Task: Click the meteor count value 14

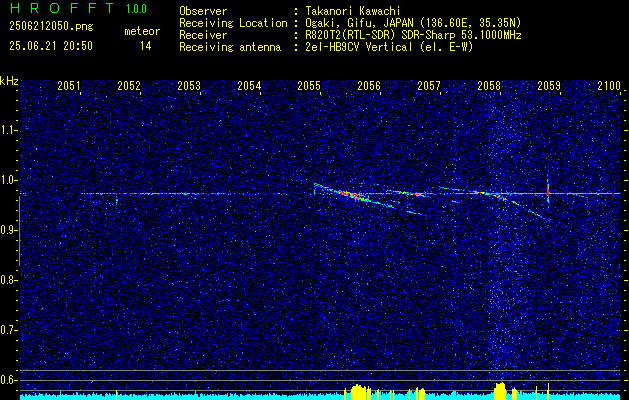Action: click(x=146, y=46)
